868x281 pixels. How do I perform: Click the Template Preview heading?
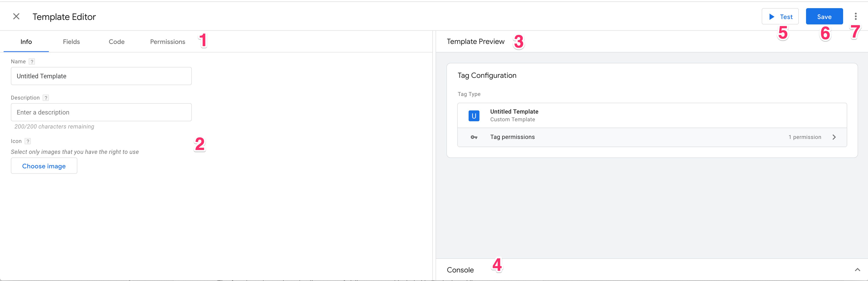(475, 41)
